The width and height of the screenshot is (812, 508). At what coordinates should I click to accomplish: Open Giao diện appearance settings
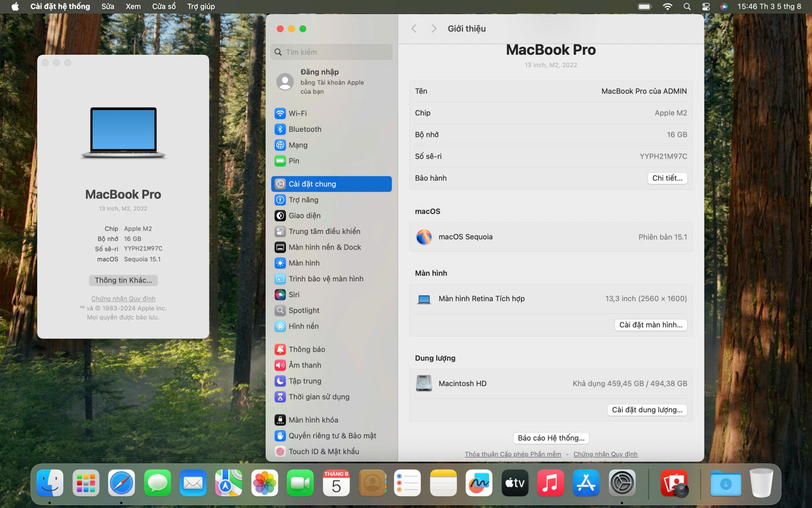tap(331, 216)
